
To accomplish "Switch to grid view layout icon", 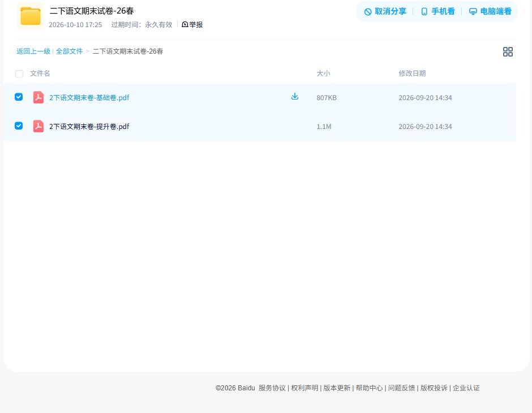I will point(508,51).
